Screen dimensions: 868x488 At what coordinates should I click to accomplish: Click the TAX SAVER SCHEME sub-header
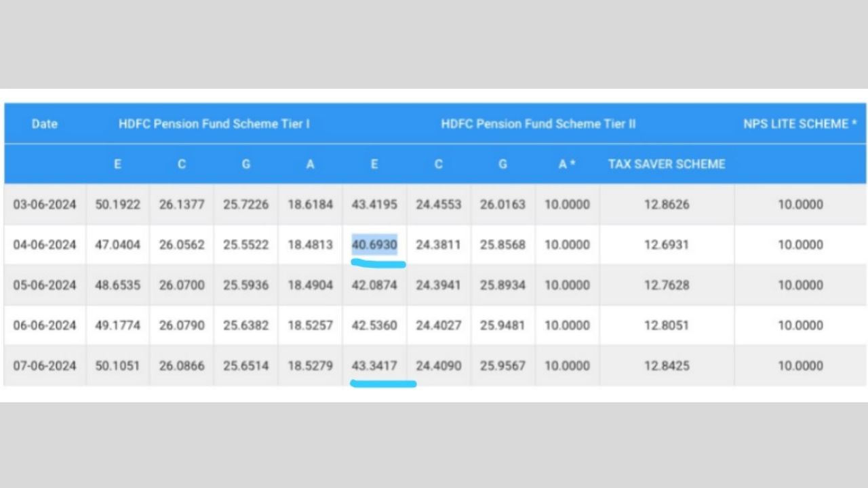(667, 164)
